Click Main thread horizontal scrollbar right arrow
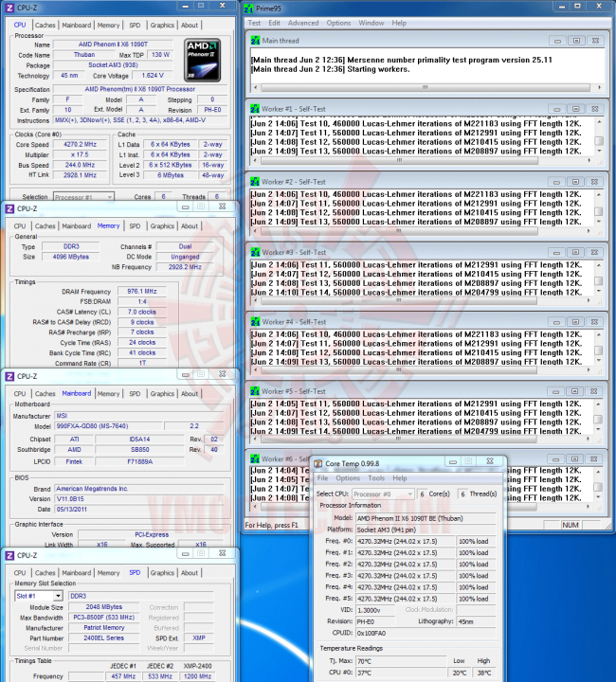Screen dimensions: 616x682 pyautogui.click(x=600, y=87)
